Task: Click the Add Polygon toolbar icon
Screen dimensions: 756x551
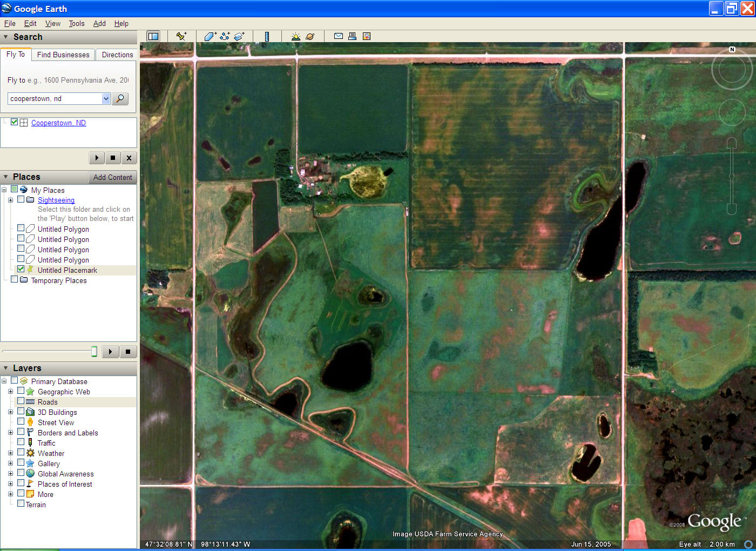Action: point(210,36)
